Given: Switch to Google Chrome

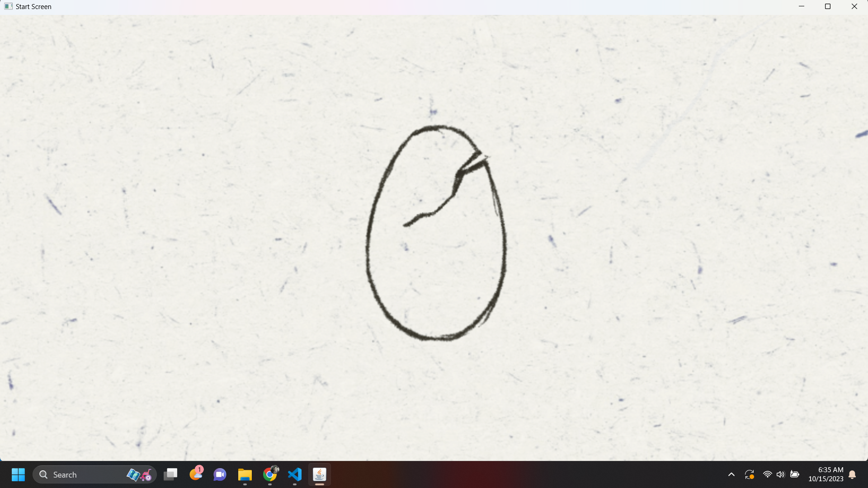Looking at the screenshot, I should point(270,474).
